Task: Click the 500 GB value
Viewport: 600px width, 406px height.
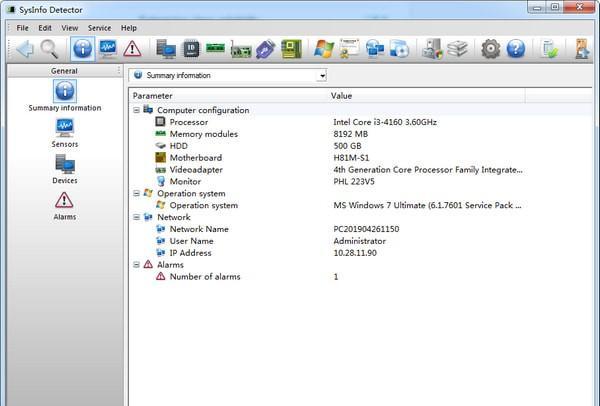Action: click(x=347, y=146)
